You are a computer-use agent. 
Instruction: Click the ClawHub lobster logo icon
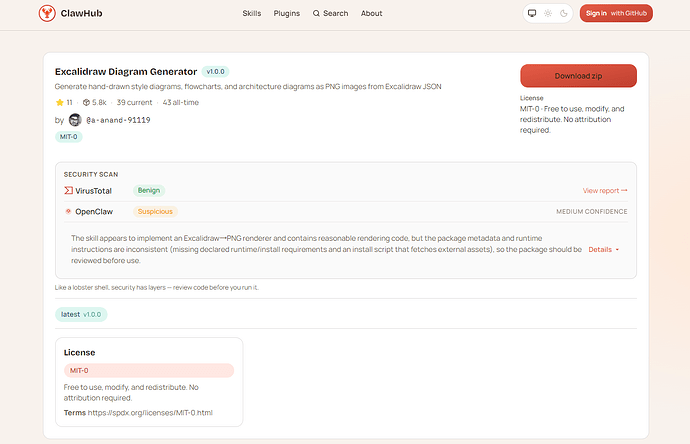(47, 13)
